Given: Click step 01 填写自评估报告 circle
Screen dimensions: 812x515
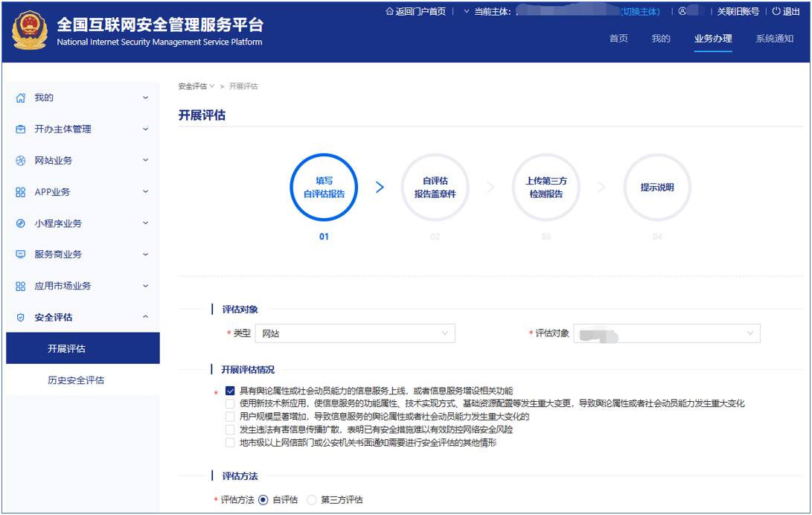Looking at the screenshot, I should pos(324,188).
